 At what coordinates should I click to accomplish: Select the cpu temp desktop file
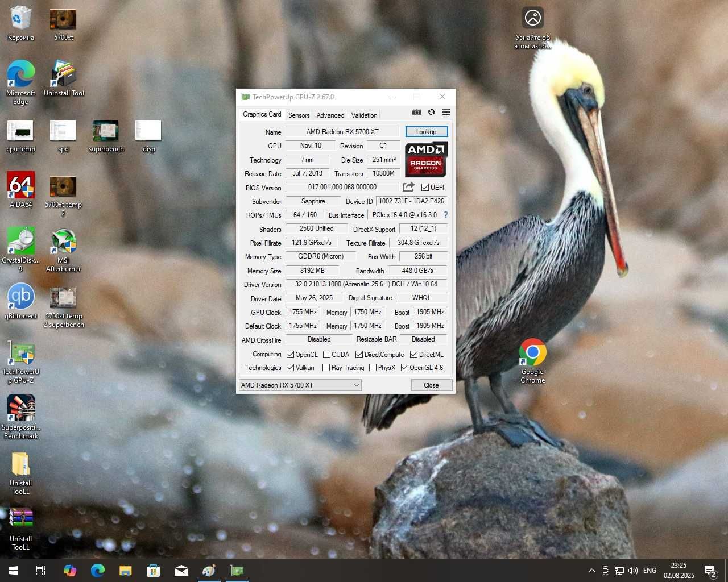[21, 136]
